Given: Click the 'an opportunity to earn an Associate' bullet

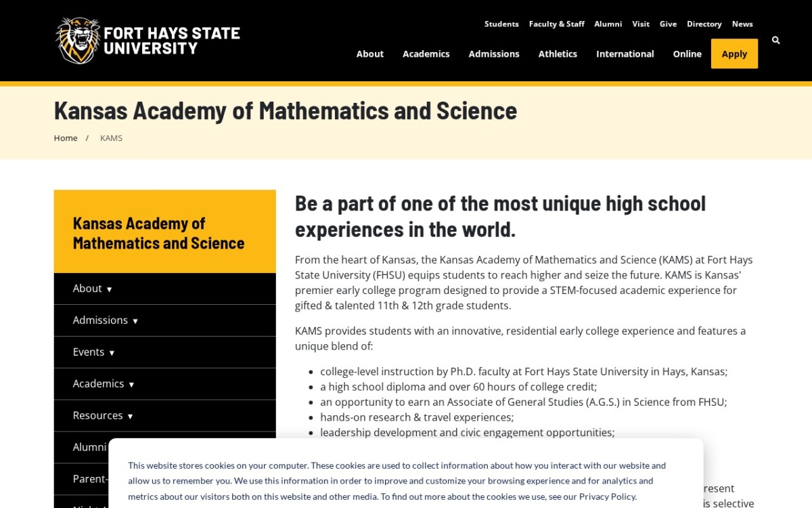Looking at the screenshot, I should click(x=523, y=402).
